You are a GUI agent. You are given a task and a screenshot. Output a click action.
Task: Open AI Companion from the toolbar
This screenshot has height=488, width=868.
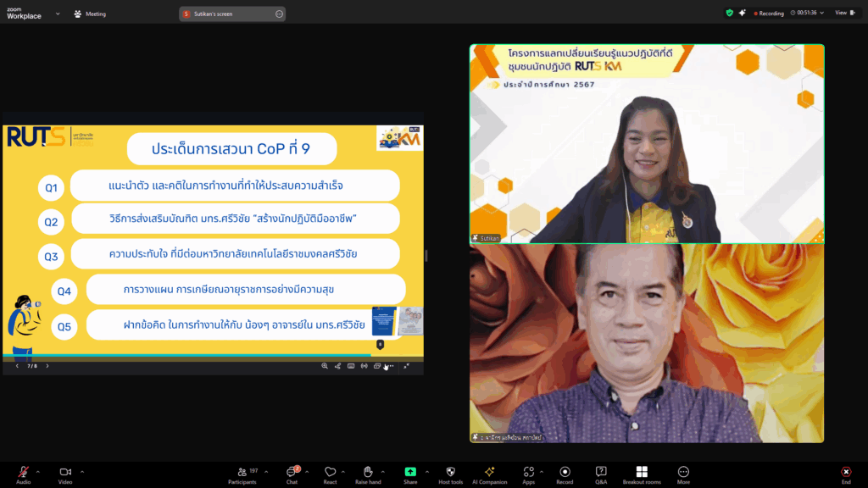489,474
